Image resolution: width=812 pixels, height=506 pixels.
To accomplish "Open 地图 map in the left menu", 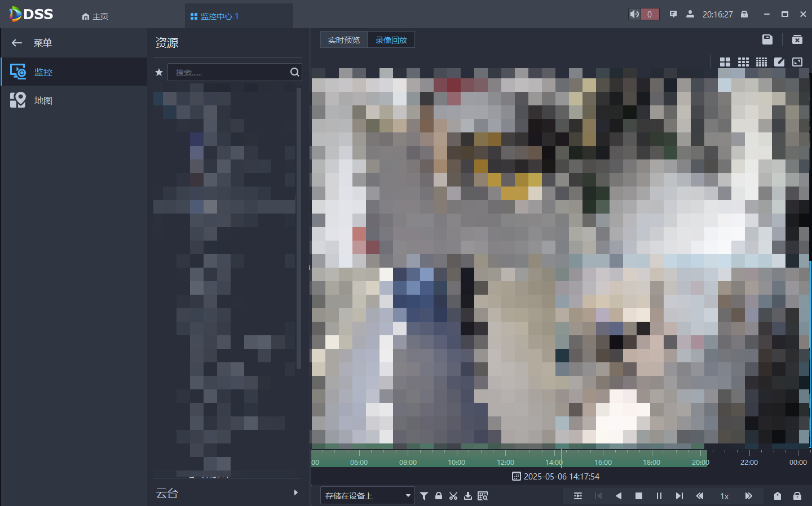I will [43, 100].
